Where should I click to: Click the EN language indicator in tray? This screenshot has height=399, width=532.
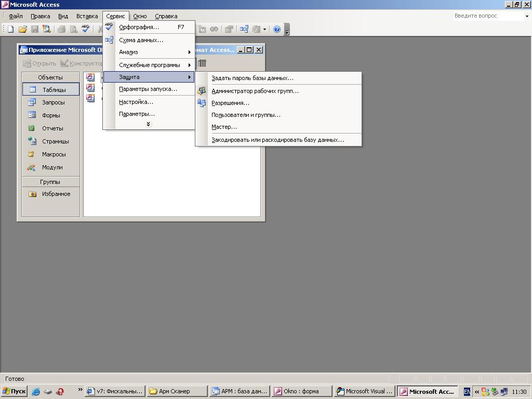pyautogui.click(x=467, y=392)
